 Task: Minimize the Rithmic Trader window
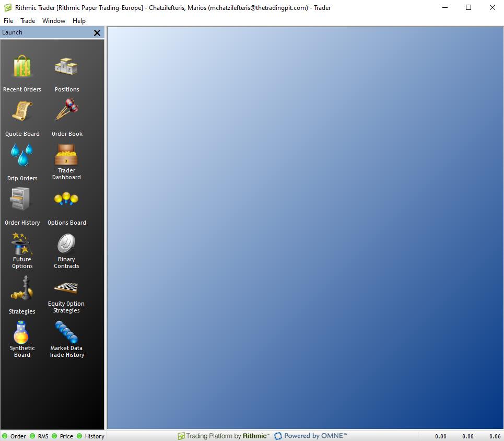pyautogui.click(x=445, y=7)
